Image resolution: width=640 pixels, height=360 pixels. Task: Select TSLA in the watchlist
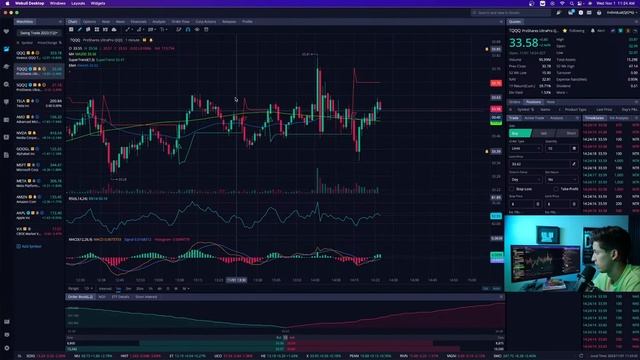click(x=39, y=103)
